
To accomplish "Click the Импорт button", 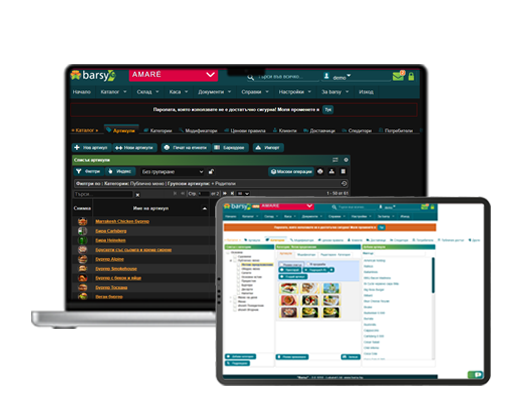I will pos(268,148).
